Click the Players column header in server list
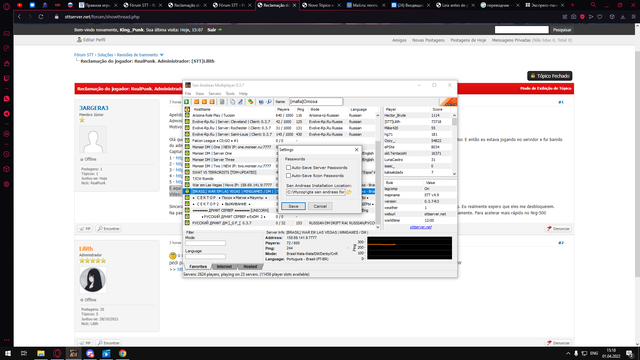This screenshot has width=640, height=360. click(285, 109)
